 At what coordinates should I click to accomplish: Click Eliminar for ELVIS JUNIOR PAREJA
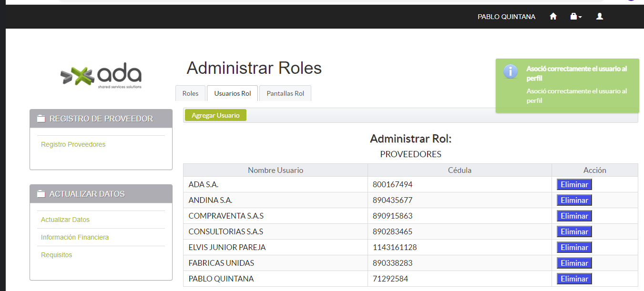574,247
